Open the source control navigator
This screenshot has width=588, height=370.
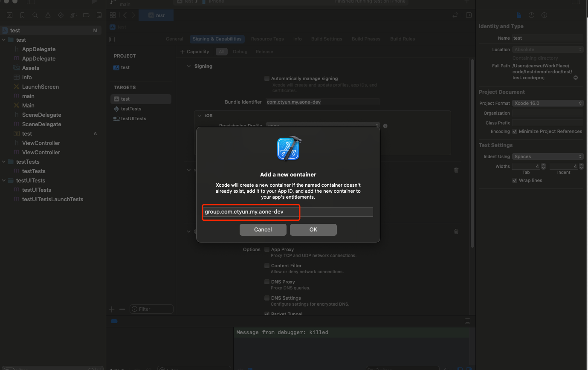10,15
